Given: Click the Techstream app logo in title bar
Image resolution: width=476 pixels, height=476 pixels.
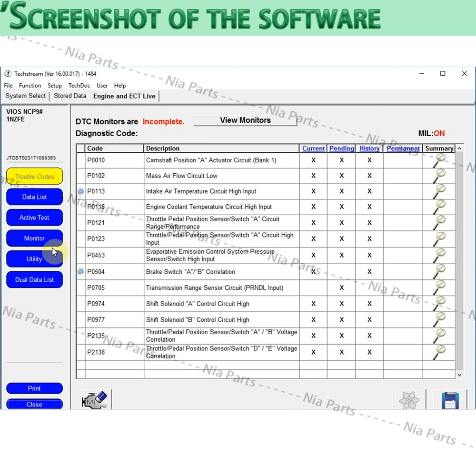Looking at the screenshot, I should [x=8, y=74].
